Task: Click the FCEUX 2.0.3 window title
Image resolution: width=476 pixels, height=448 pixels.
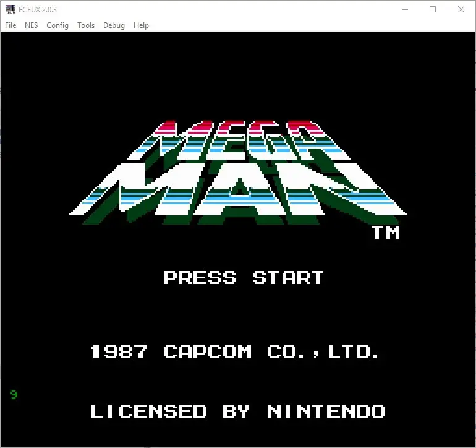Action: pos(38,10)
